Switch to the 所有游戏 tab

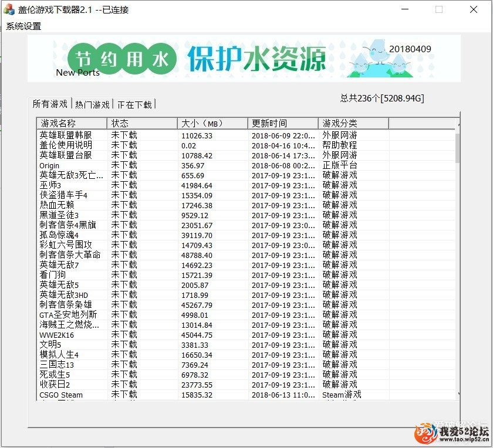[50, 104]
